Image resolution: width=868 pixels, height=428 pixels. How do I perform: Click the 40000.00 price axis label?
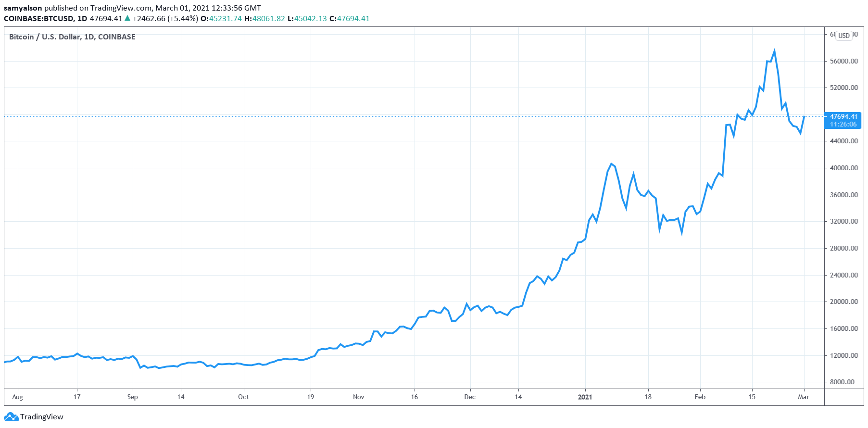[x=844, y=168]
